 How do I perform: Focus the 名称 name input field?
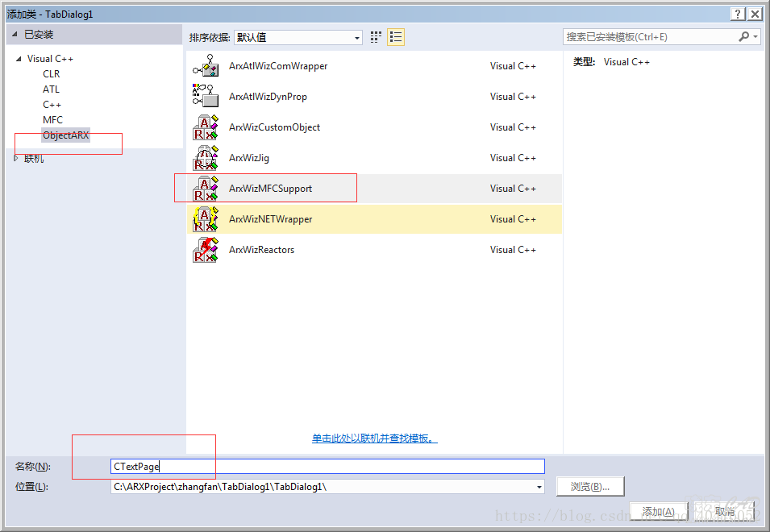point(327,466)
